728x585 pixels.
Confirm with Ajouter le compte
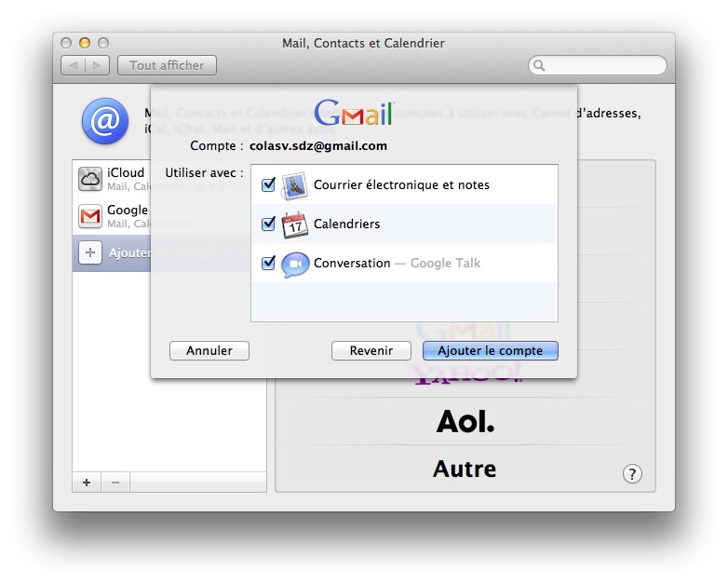coord(491,350)
